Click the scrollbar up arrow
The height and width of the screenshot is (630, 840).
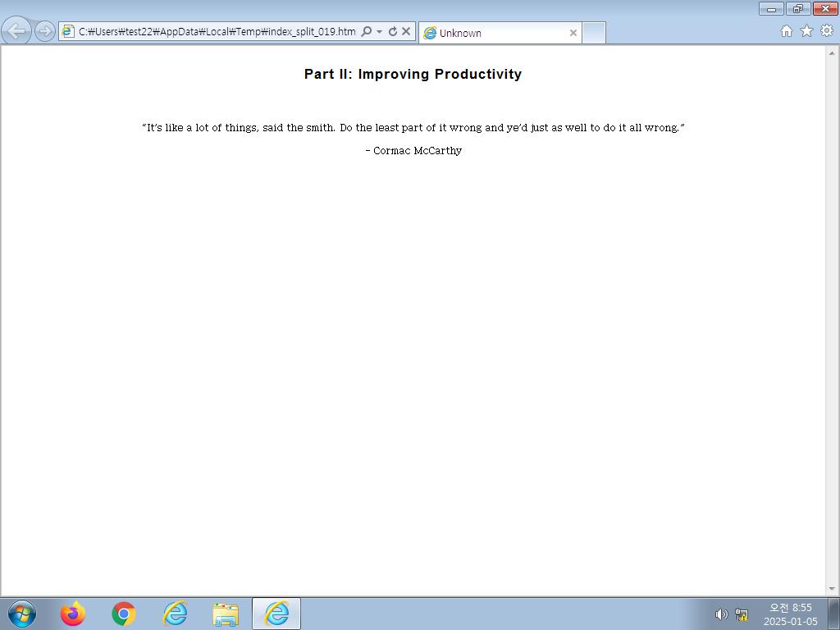click(x=832, y=53)
